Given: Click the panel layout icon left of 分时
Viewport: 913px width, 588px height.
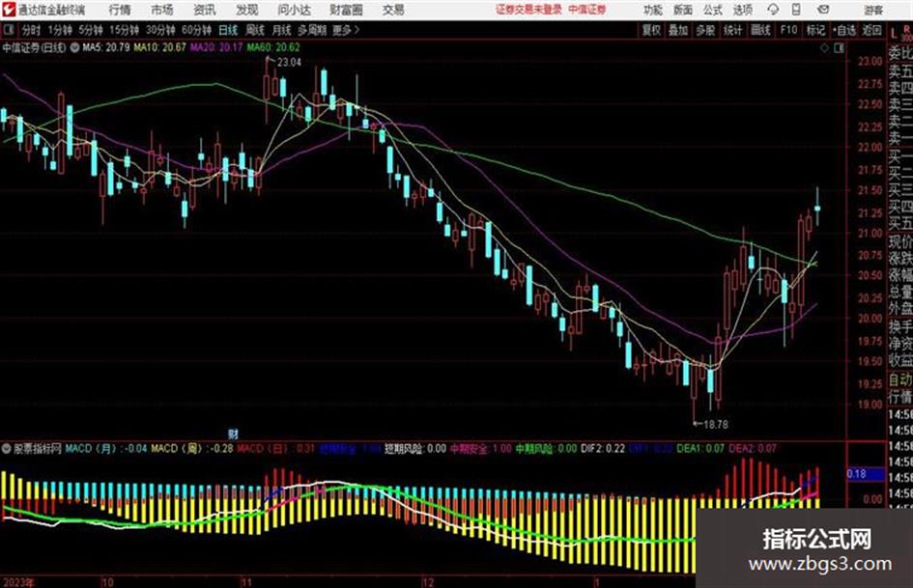Looking at the screenshot, I should coord(9,30).
